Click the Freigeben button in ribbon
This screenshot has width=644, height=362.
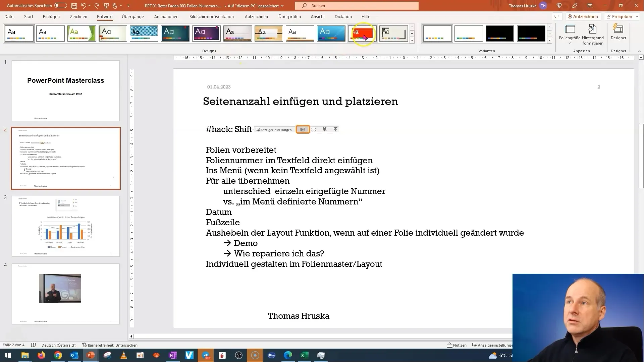[x=623, y=16]
